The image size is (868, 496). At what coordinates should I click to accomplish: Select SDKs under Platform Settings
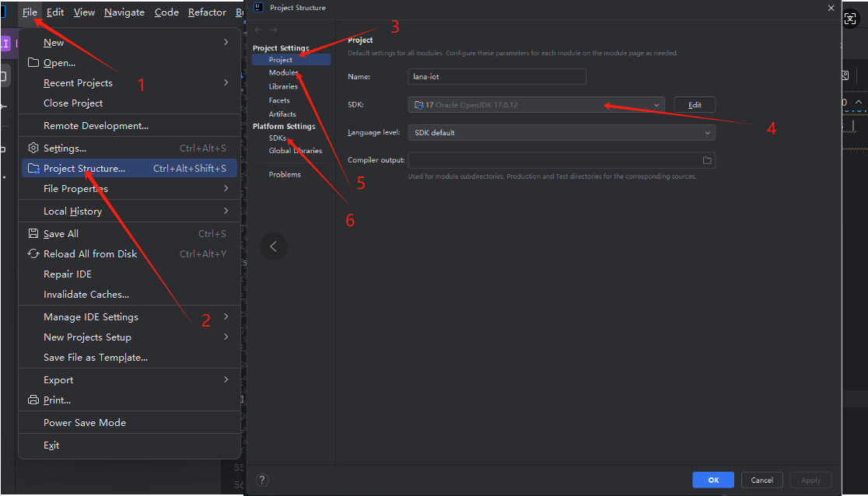(278, 138)
